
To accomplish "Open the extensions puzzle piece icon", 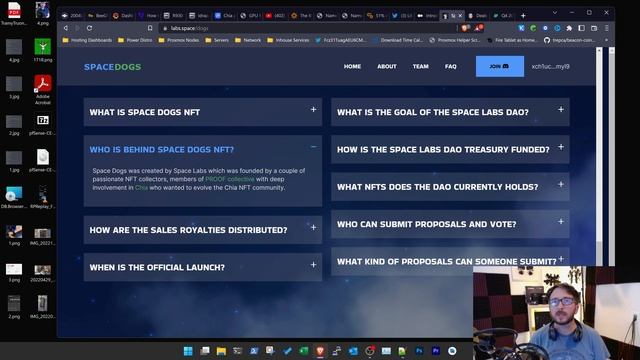I will 569,28.
